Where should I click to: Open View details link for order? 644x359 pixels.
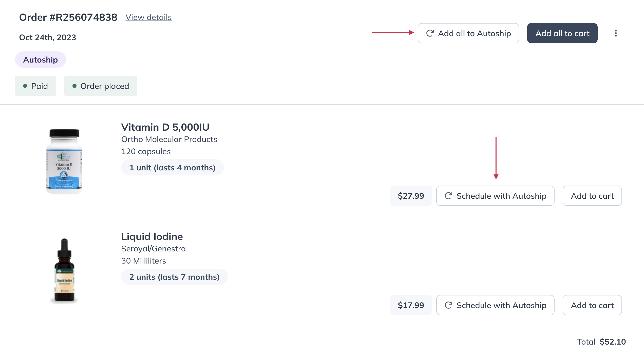pyautogui.click(x=148, y=17)
